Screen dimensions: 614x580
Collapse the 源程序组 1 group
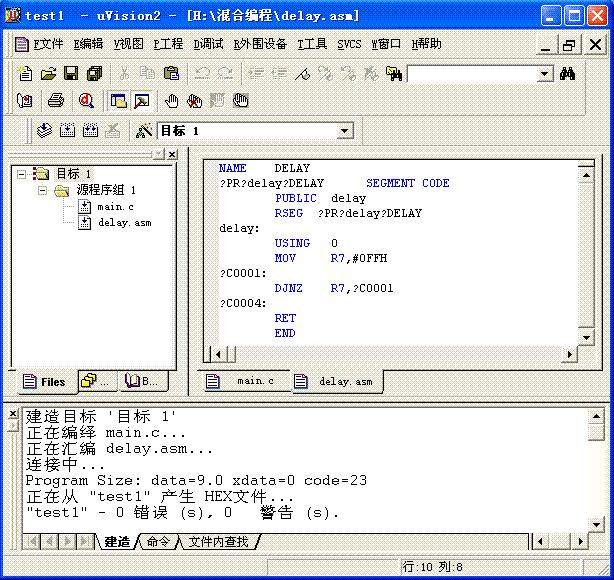pyautogui.click(x=42, y=191)
